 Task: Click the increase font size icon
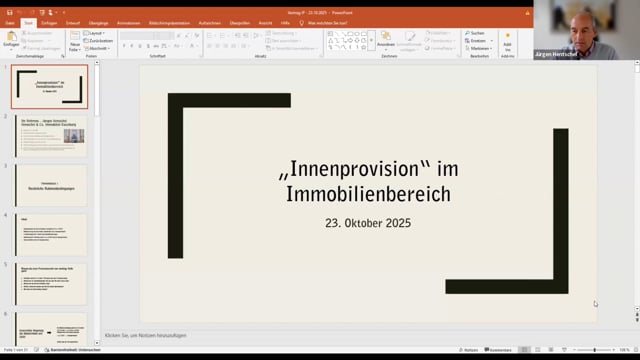(179, 36)
